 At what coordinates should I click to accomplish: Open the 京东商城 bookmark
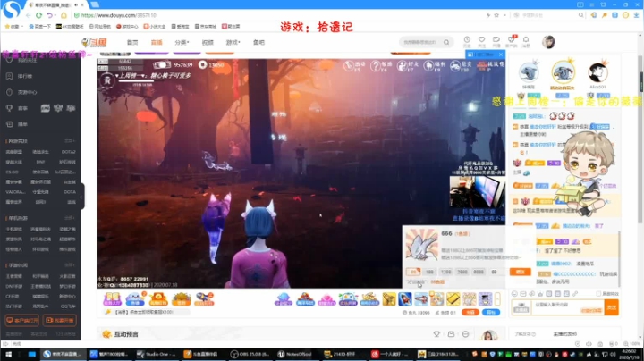click(x=206, y=26)
